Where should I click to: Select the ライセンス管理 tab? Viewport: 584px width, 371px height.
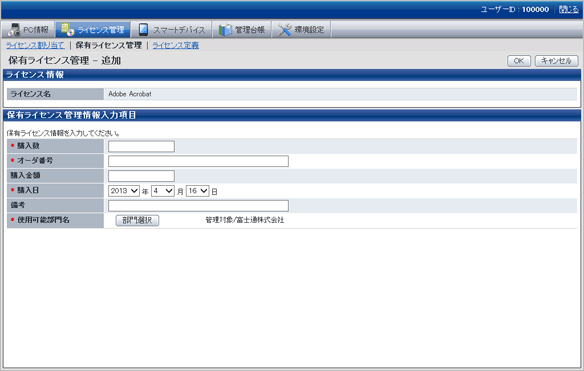(x=93, y=29)
